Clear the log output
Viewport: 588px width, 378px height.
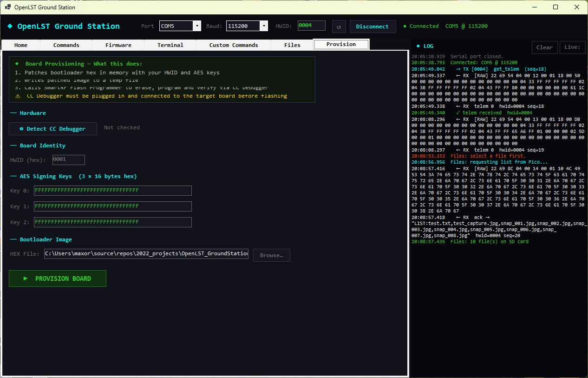pyautogui.click(x=544, y=47)
